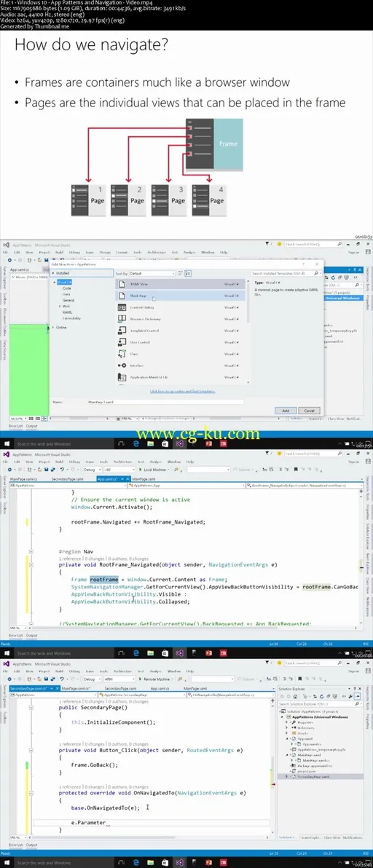Viewport: 373px width, 868px height.
Task: Expand the Online templates node
Action: coord(54,327)
